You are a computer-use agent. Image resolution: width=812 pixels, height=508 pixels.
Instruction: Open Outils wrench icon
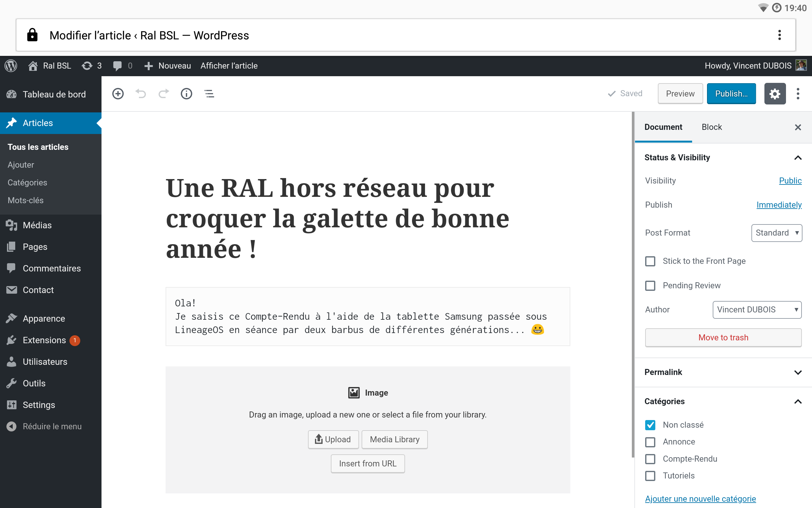coord(11,383)
